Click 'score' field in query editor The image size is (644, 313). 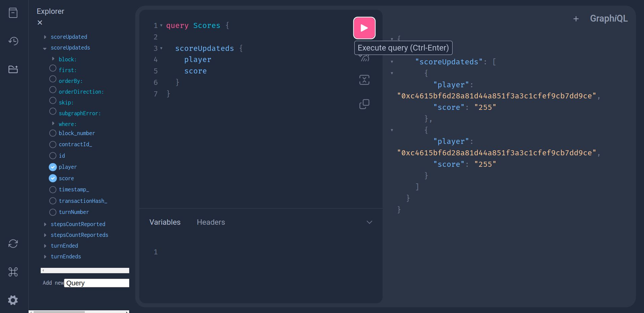(x=195, y=71)
